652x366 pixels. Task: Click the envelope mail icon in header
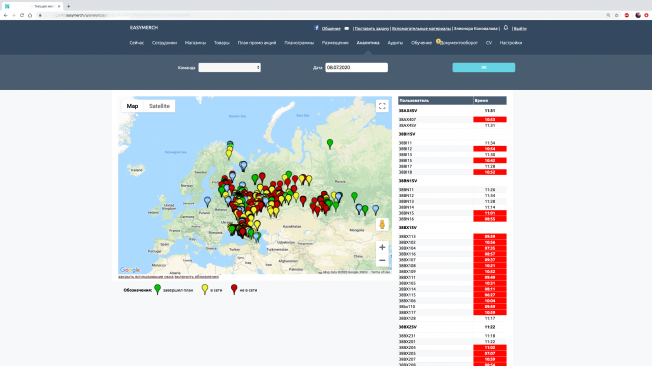[x=347, y=28]
